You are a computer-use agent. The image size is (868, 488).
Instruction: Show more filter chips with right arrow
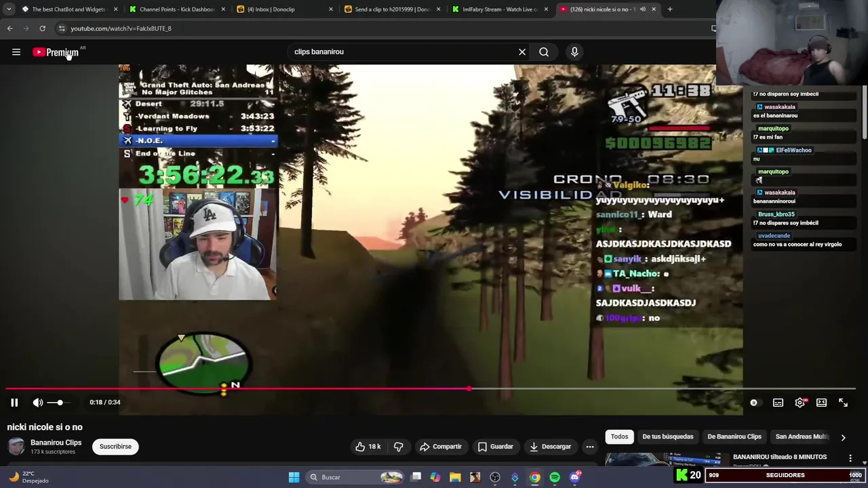click(843, 437)
